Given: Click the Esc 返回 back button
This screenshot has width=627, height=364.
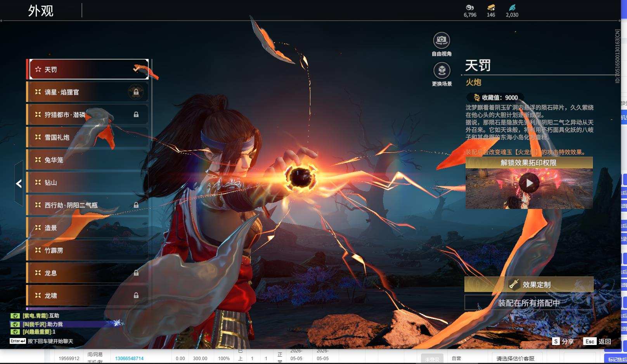Looking at the screenshot, I should pos(597,342).
